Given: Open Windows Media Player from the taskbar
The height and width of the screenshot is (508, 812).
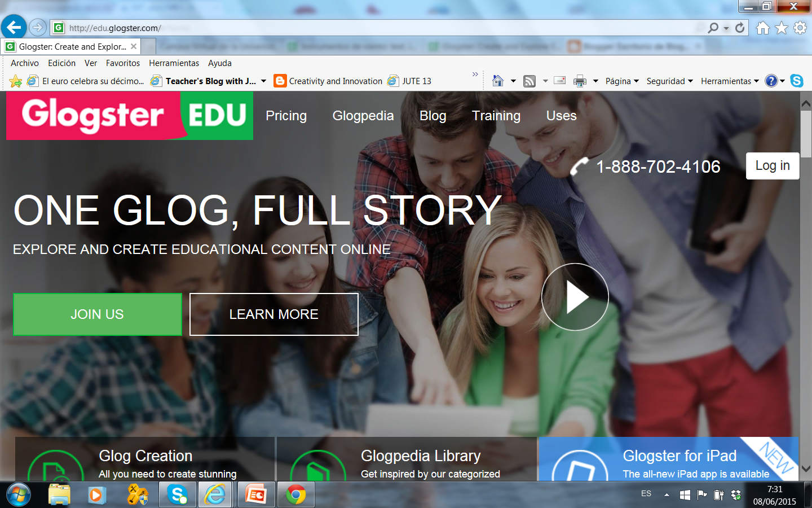Looking at the screenshot, I should 97,495.
